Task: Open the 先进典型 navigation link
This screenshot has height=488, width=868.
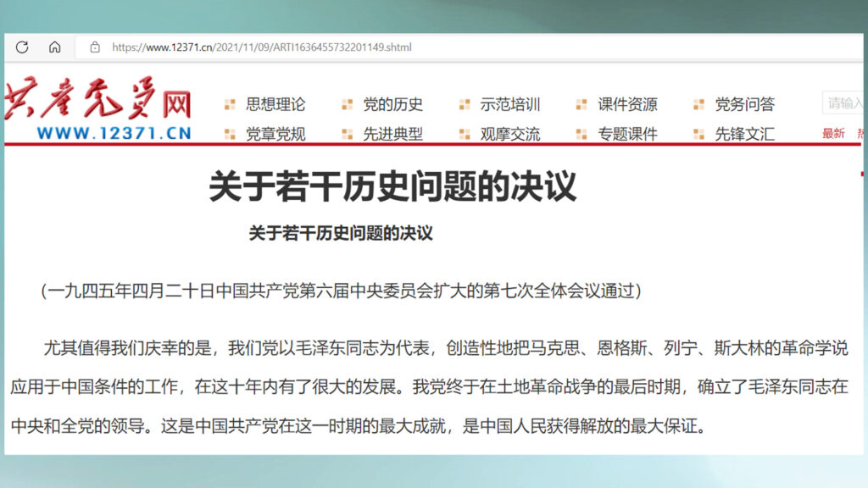Action: coord(392,134)
